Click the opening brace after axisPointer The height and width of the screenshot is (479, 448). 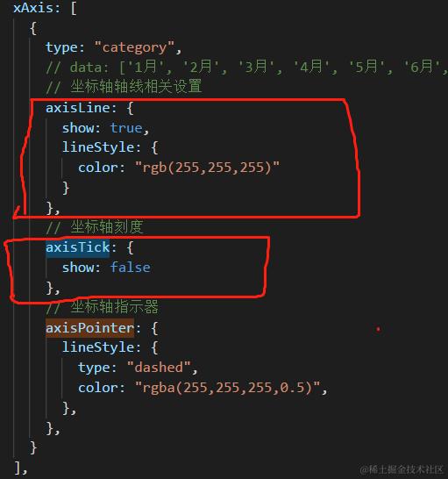click(x=154, y=329)
